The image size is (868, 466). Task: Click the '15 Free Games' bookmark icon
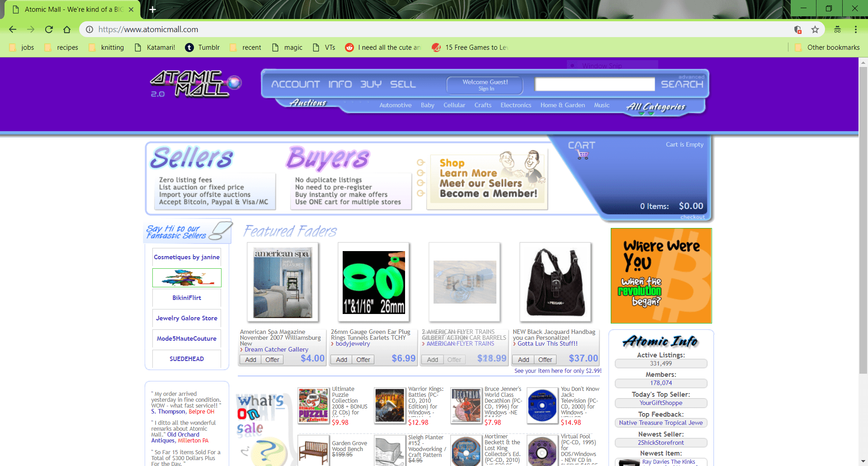[436, 47]
